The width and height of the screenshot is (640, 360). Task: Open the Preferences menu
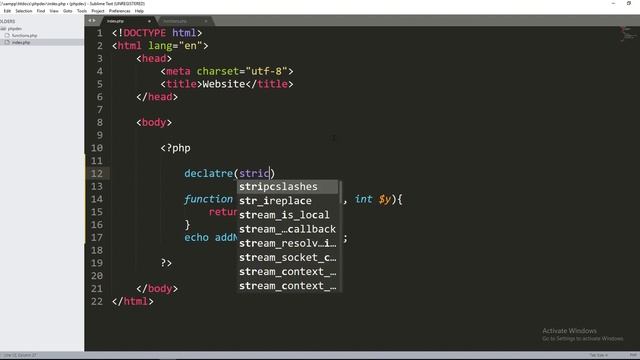point(120,11)
